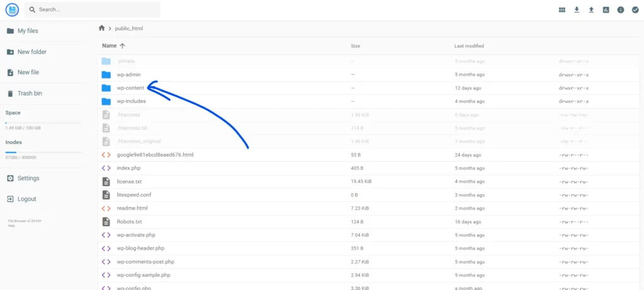Image resolution: width=644 pixels, height=290 pixels.
Task: Click the download arrow icon in header
Action: [x=577, y=10]
